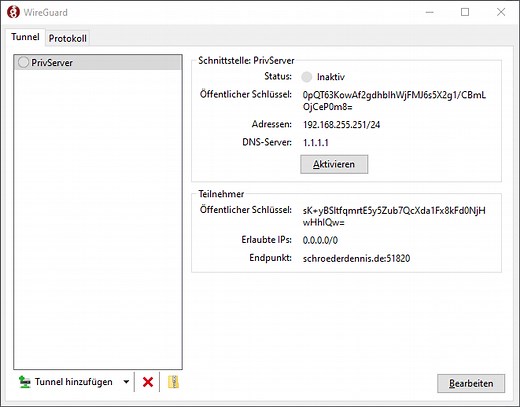Export tunnels with the zip archive icon
Screen dimensions: 520x407
point(173,382)
